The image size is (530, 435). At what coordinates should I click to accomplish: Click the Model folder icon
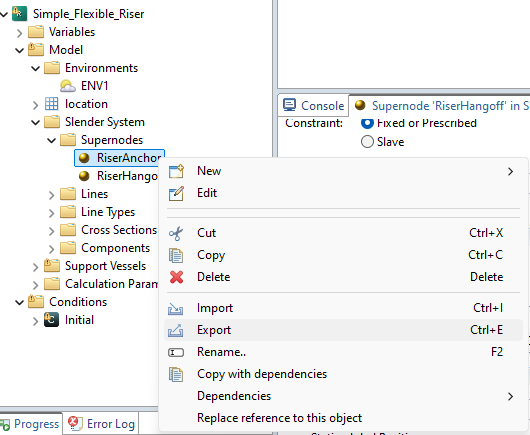[x=36, y=50]
